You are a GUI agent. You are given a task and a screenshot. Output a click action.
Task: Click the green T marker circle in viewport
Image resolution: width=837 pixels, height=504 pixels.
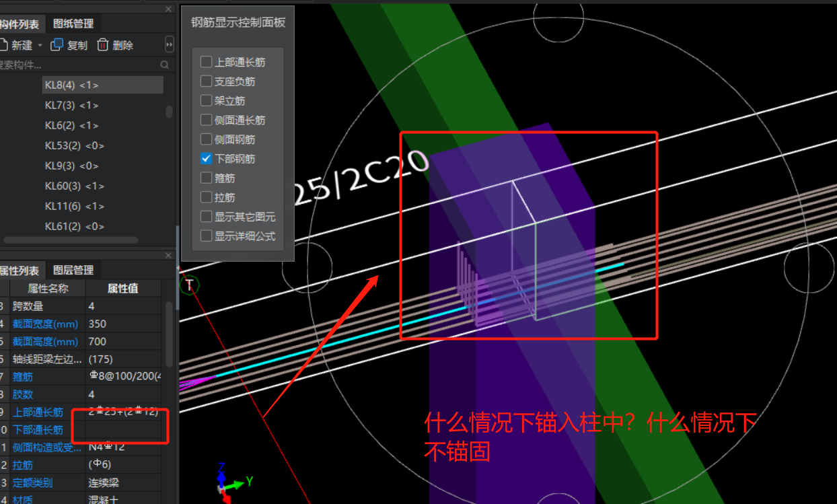click(x=190, y=285)
